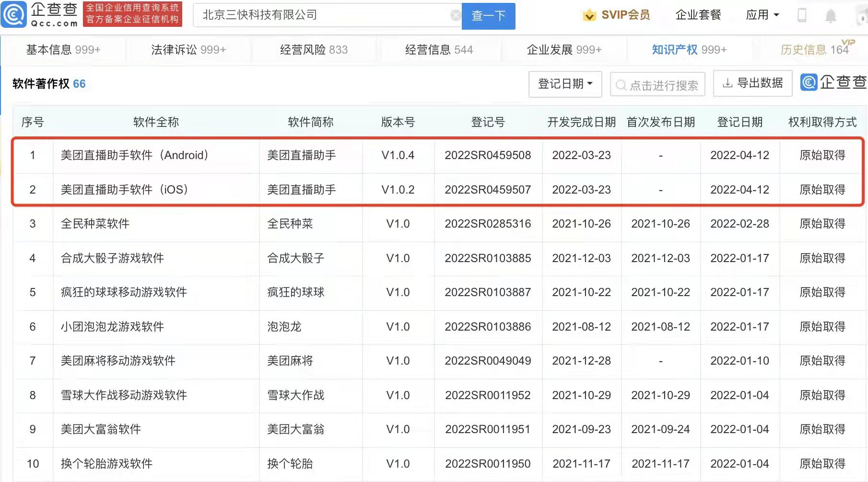Click the 导出数据 export button
Viewport: 868px width, 482px height.
click(x=752, y=83)
